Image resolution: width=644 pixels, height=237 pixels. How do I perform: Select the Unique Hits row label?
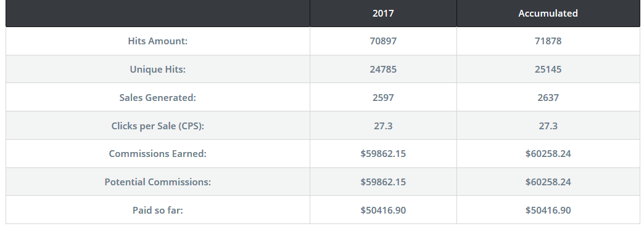[158, 70]
